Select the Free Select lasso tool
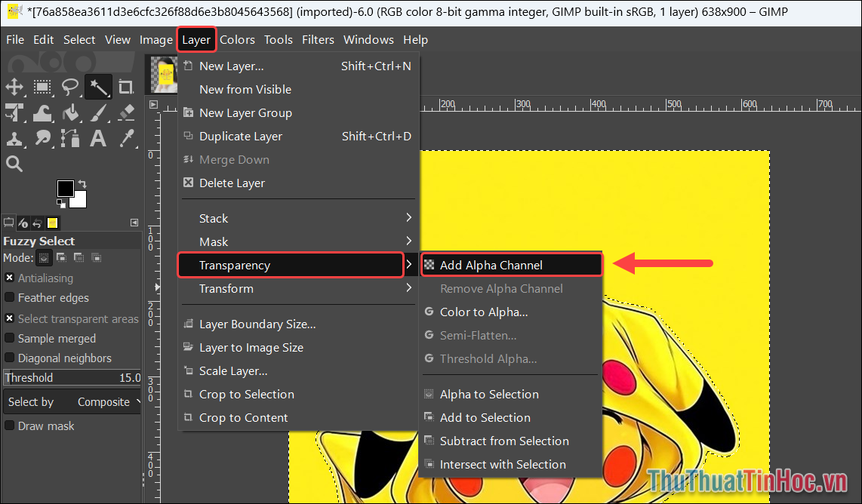Viewport: 862px width, 504px height. coord(70,87)
